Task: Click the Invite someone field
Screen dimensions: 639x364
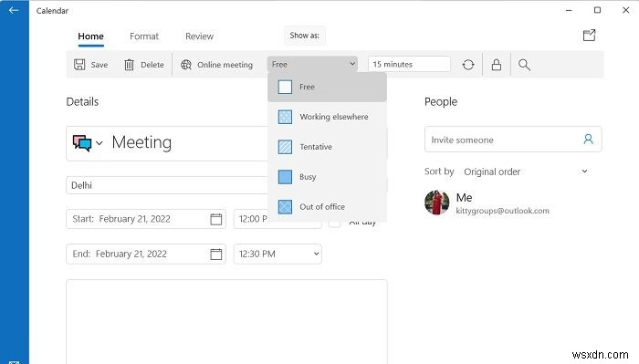Action: [513, 140]
